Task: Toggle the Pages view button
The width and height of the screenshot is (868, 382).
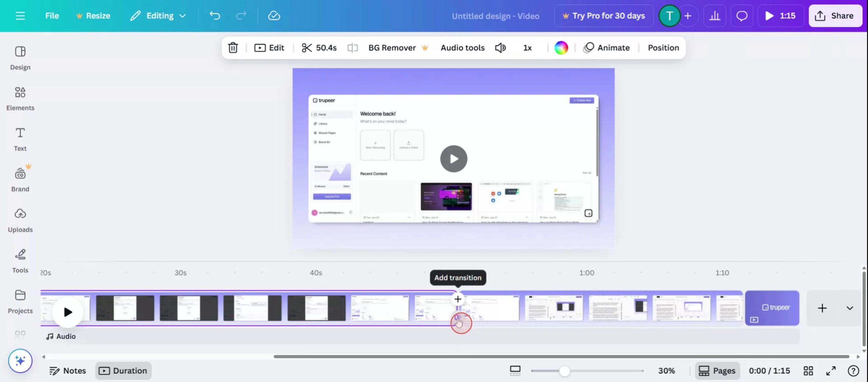Action: click(x=717, y=370)
